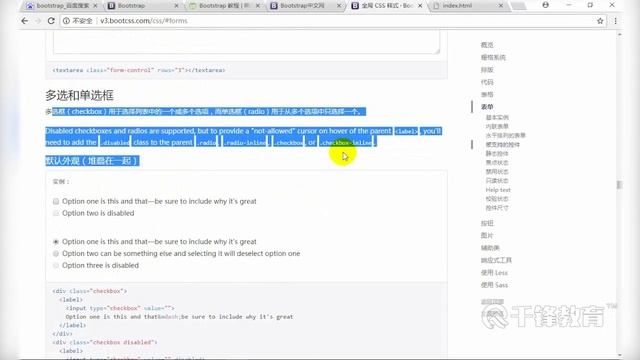
Task: Switch to the bootstrap_百度搜索 tab
Action: 61,6
